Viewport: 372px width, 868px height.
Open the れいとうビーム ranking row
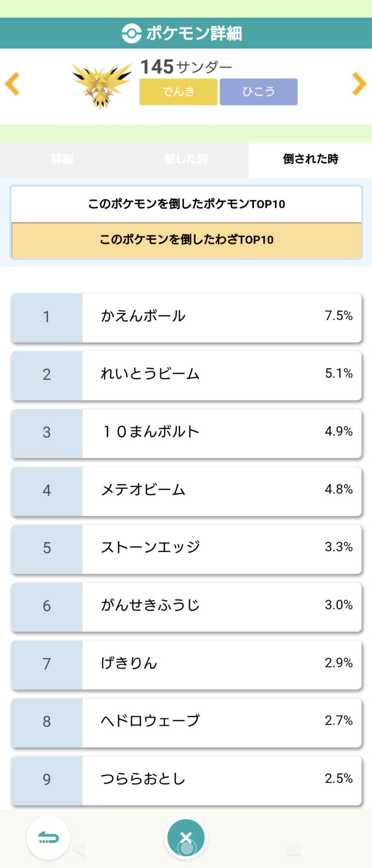pos(186,375)
